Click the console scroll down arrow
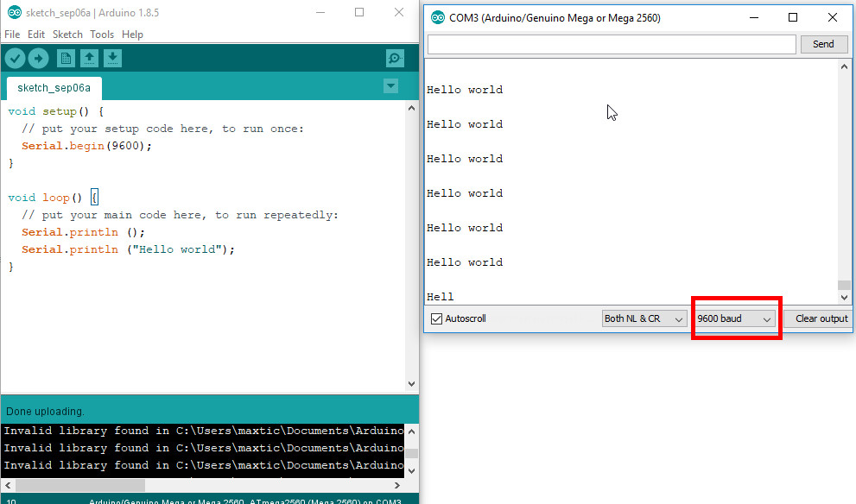Image resolution: width=856 pixels, height=504 pixels. 412,470
